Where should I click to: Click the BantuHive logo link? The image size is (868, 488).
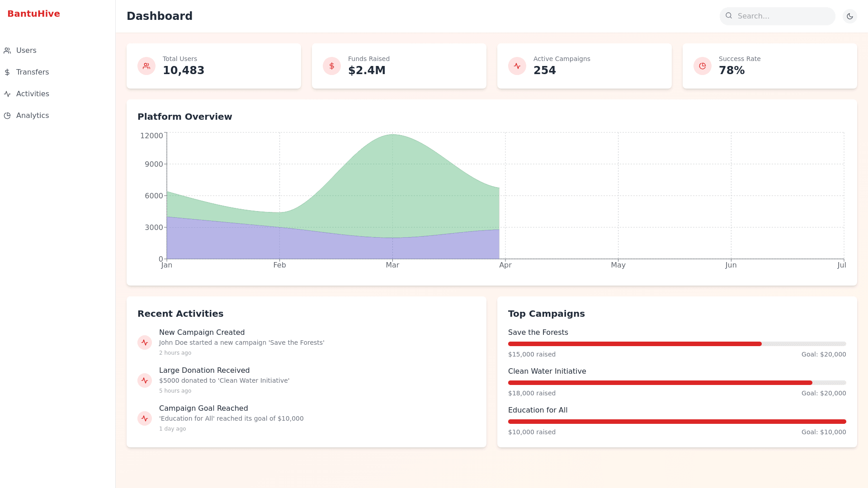33,14
